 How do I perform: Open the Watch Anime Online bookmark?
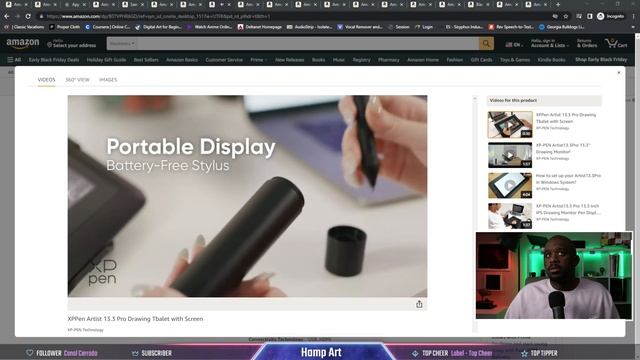pyautogui.click(x=209, y=27)
